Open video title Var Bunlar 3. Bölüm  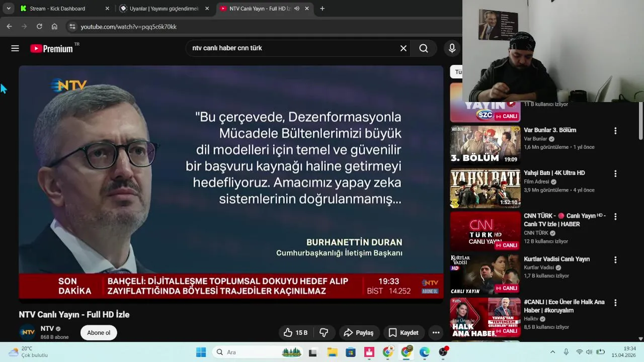tap(550, 130)
